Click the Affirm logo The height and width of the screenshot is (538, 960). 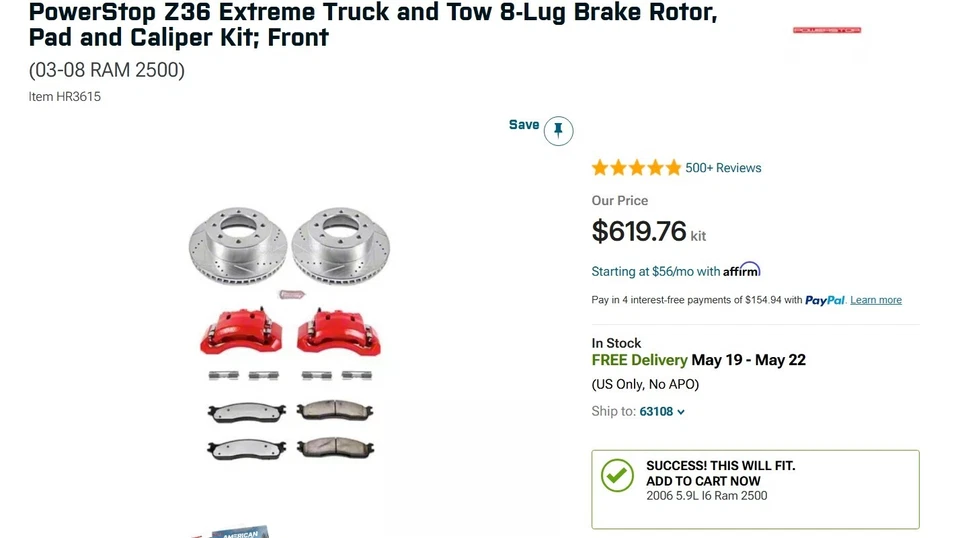[742, 270]
